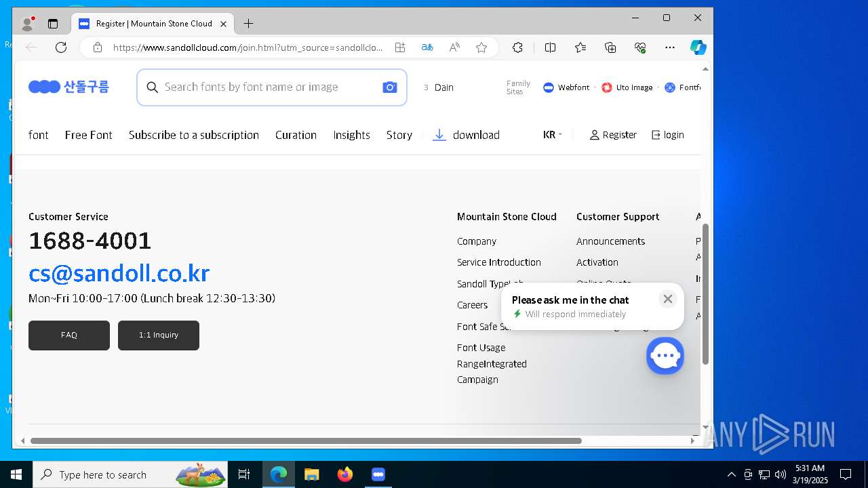Image resolution: width=868 pixels, height=488 pixels.
Task: Open the app available icon in address bar
Action: (400, 47)
